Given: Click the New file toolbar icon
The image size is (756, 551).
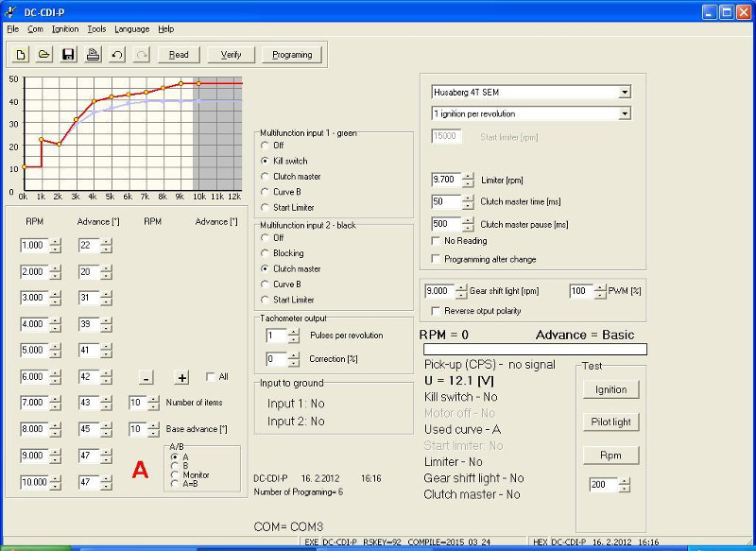Looking at the screenshot, I should (x=21, y=55).
